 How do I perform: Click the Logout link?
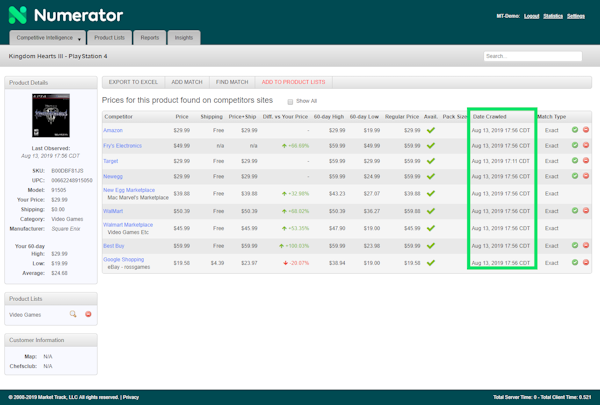coord(531,16)
